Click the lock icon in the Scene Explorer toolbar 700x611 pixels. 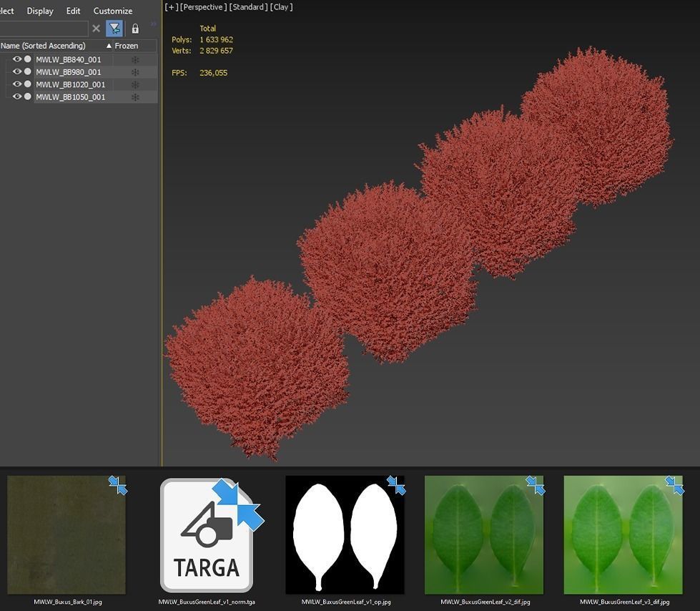[135, 29]
